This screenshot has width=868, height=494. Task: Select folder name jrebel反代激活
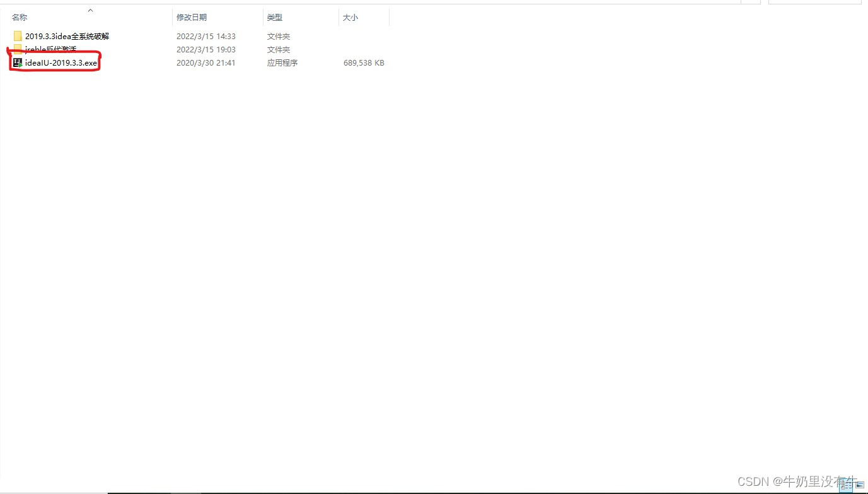(50, 49)
